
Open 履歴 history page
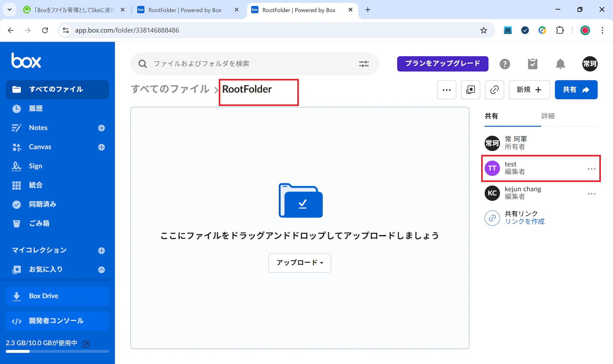point(36,109)
